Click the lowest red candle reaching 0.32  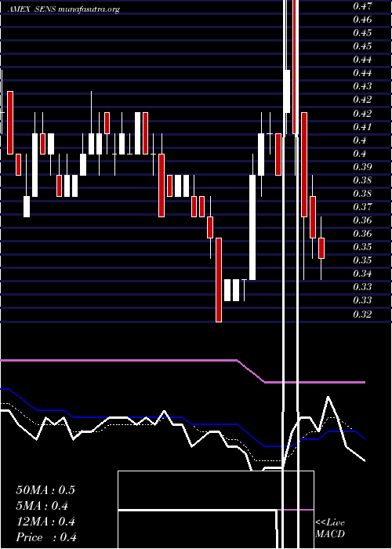219,280
